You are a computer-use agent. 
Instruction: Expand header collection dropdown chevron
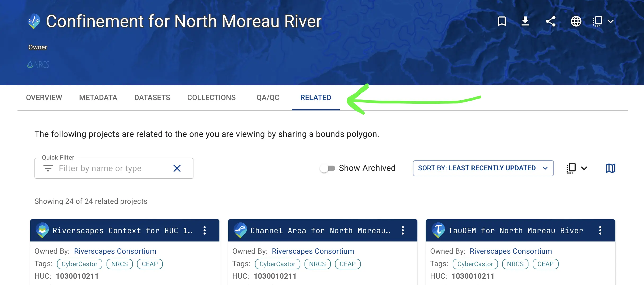tap(611, 21)
